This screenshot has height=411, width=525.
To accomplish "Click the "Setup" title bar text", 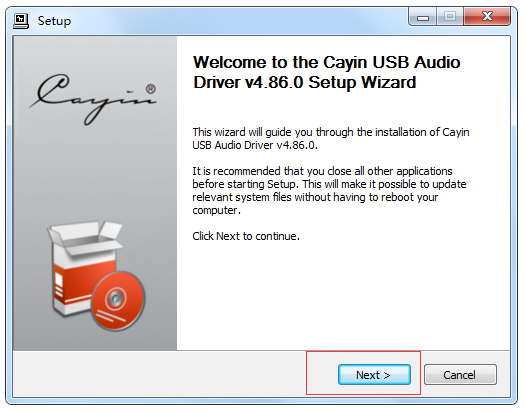I will (54, 21).
